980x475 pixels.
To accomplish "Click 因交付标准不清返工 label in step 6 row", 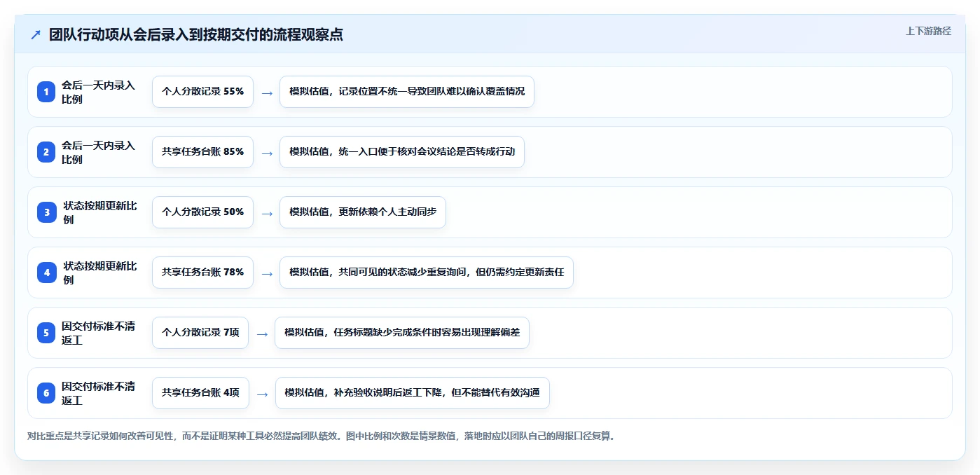I will click(99, 393).
